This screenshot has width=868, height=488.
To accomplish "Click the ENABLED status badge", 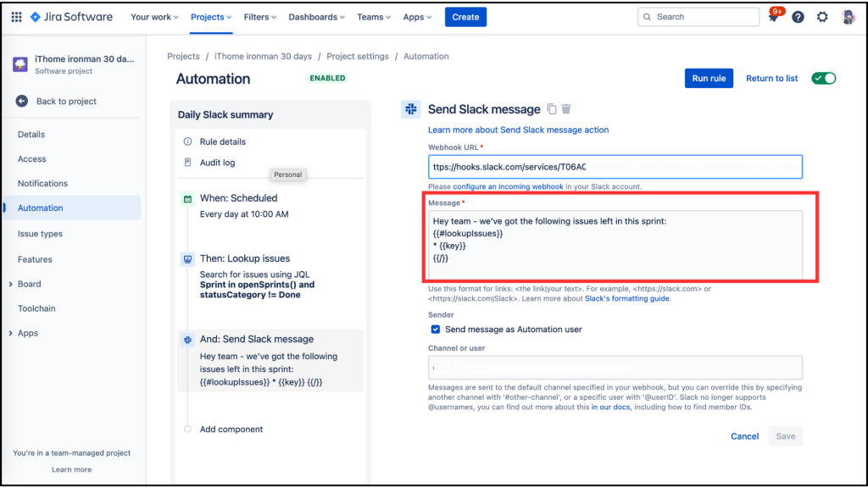I will coord(328,79).
